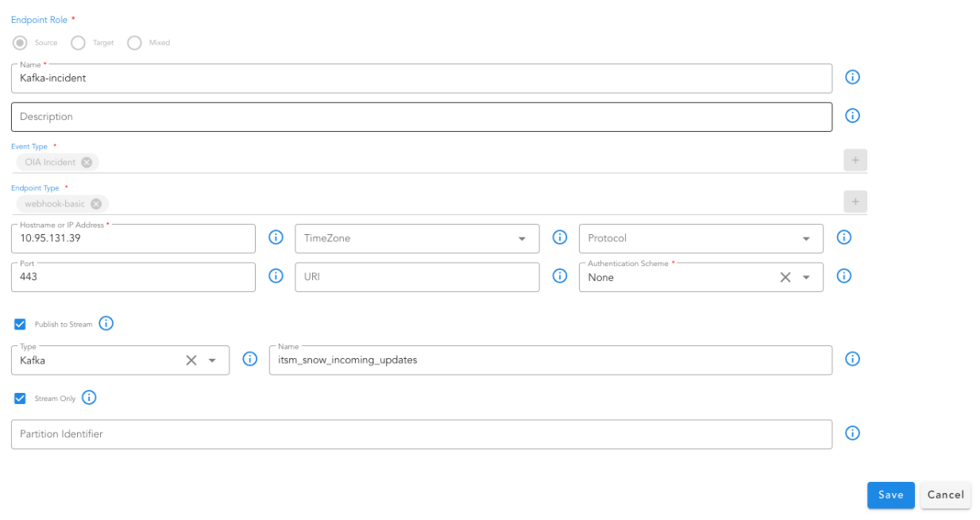Click info icon beside endpoint Name field
This screenshot has width=980, height=520.
click(852, 77)
